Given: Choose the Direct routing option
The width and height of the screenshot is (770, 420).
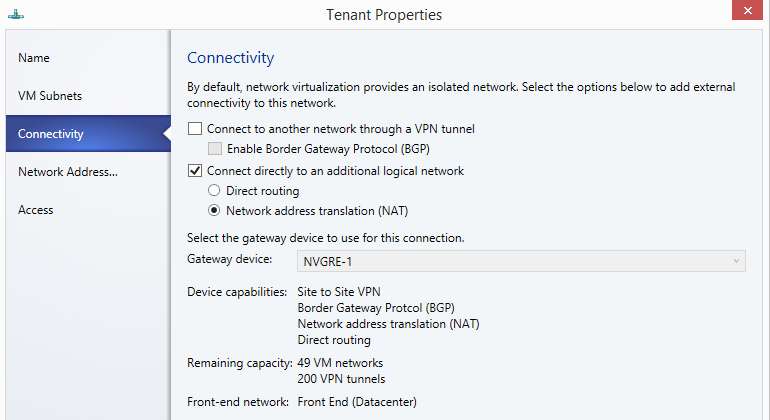Looking at the screenshot, I should pos(214,191).
